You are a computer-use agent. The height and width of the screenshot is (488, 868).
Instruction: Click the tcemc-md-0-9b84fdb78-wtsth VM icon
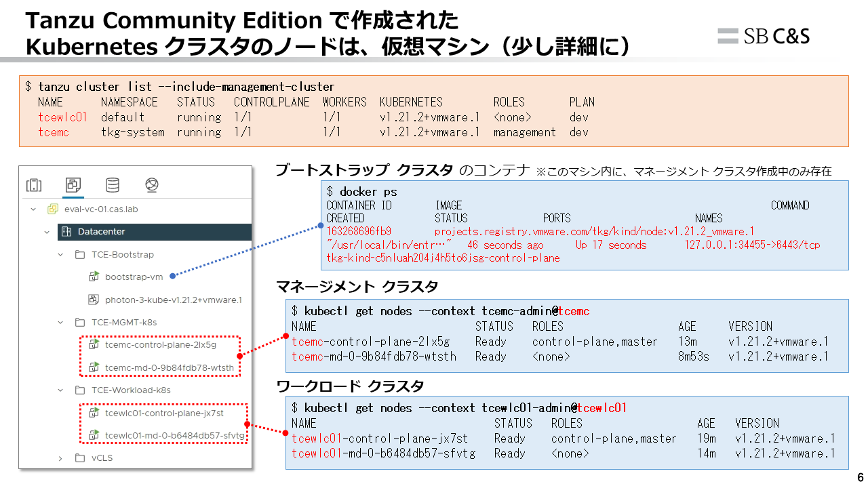[x=94, y=368]
